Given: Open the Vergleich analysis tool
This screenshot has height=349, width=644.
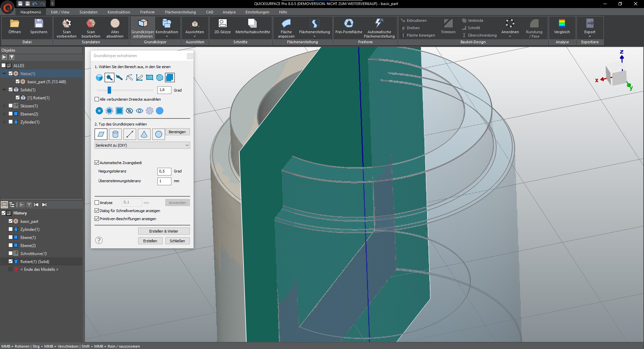Looking at the screenshot, I should click(x=562, y=27).
